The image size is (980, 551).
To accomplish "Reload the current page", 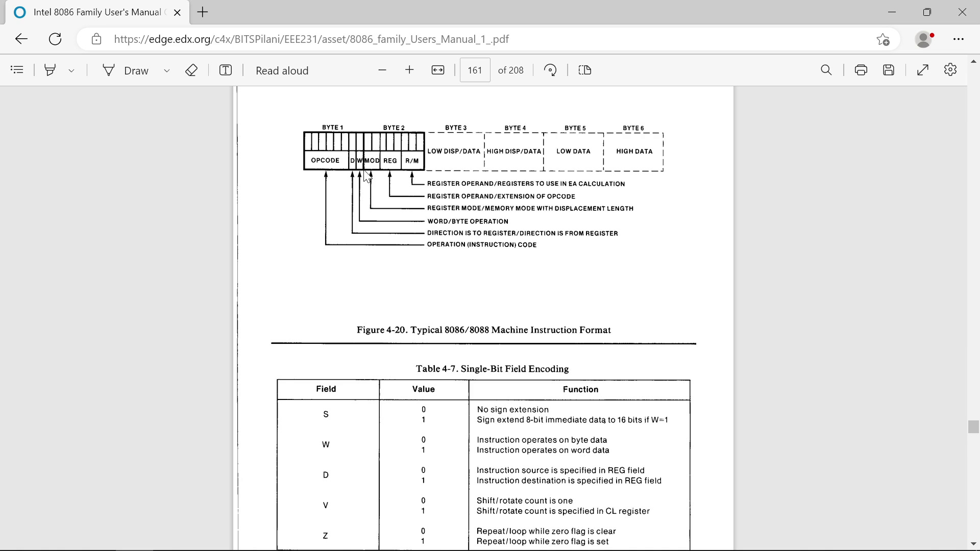I will [x=55, y=39].
